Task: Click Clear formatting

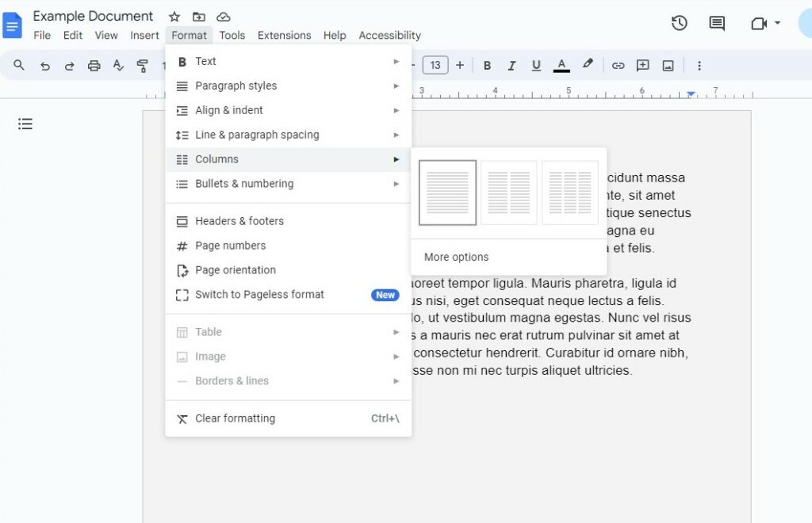Action: 289,418
